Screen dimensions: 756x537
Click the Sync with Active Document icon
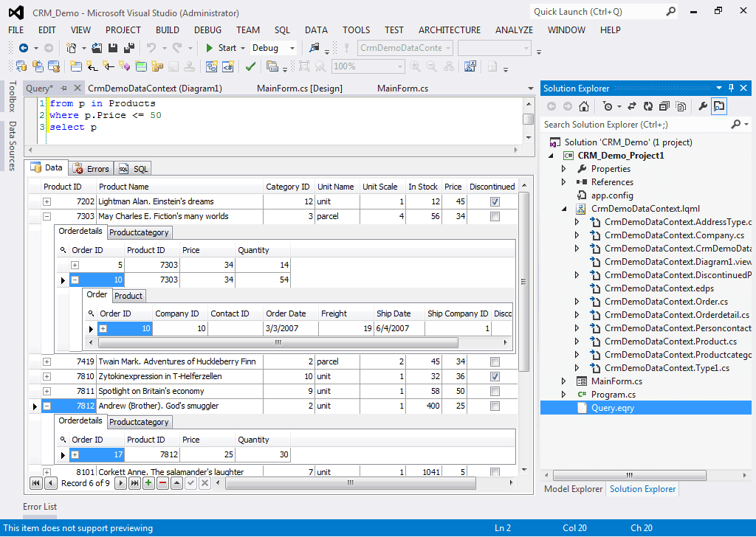tap(632, 106)
